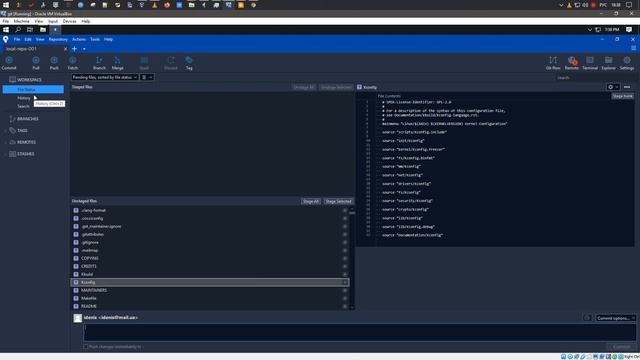Launch the Terminal toolbar button
The height and width of the screenshot is (360, 640).
point(590,63)
